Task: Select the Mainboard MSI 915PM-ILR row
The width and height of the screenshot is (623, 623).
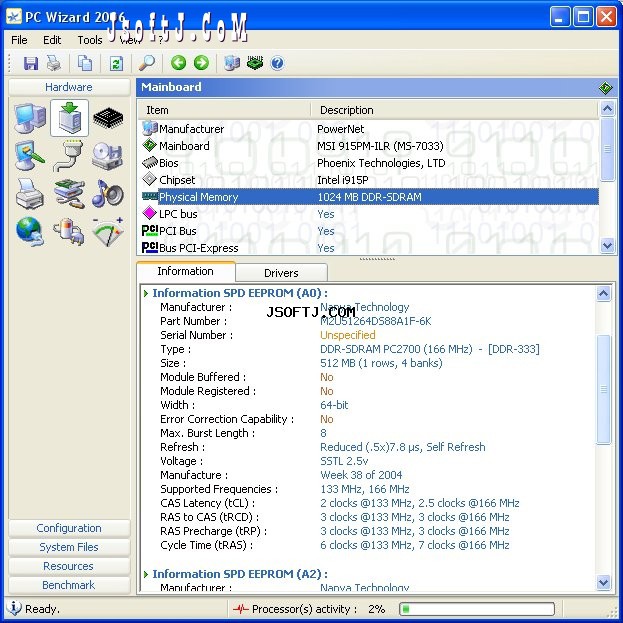Action: tap(369, 146)
